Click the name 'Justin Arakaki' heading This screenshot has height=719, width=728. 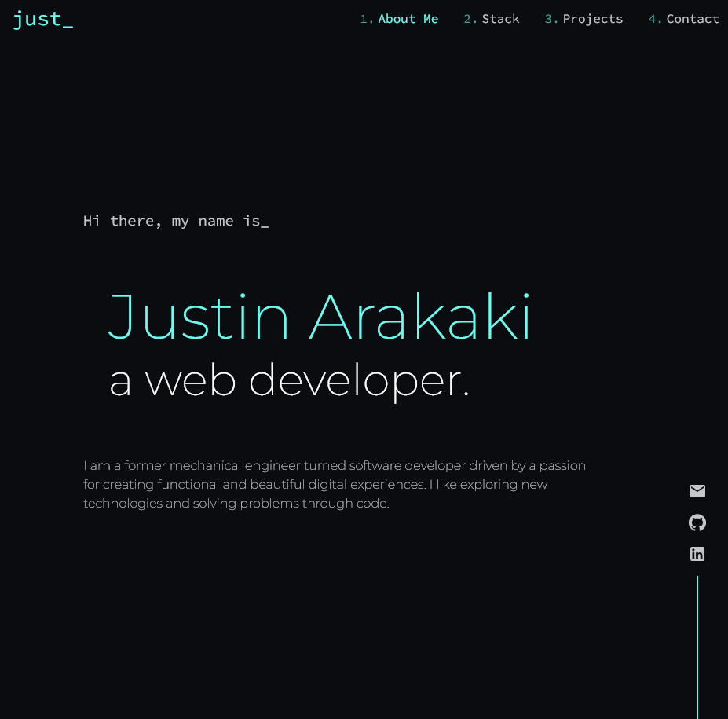point(320,317)
